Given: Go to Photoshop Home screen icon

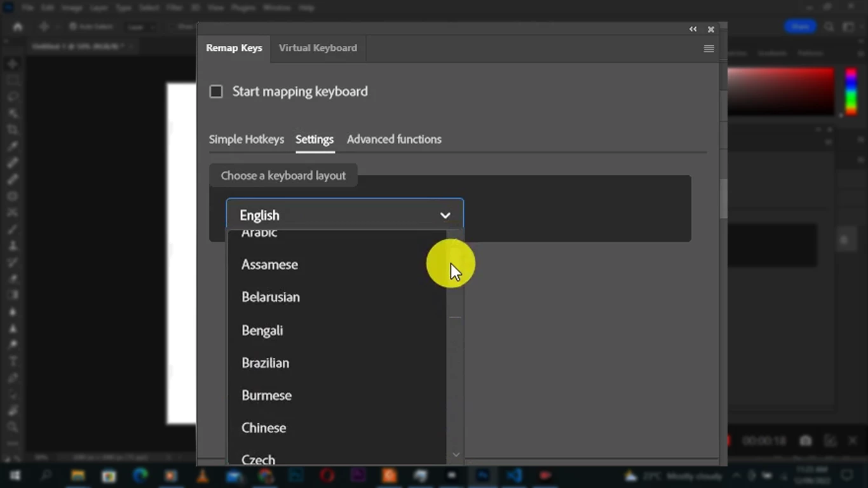Looking at the screenshot, I should coord(18,27).
